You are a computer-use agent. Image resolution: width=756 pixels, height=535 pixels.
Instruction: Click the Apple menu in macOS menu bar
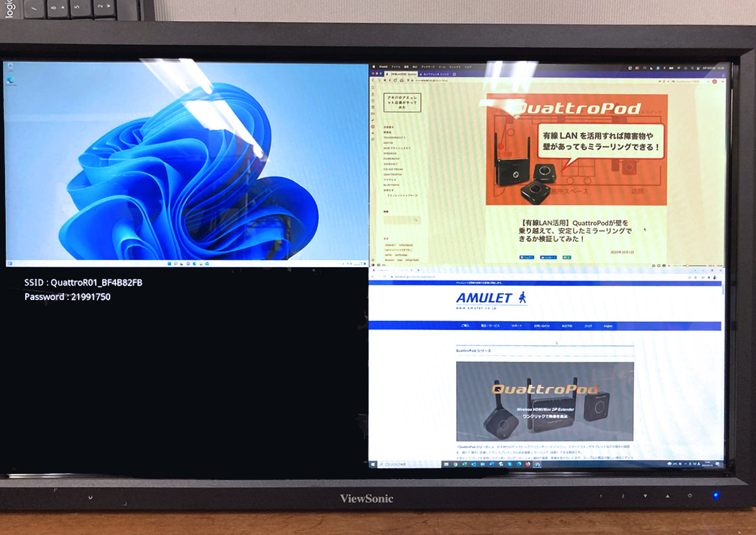click(374, 66)
